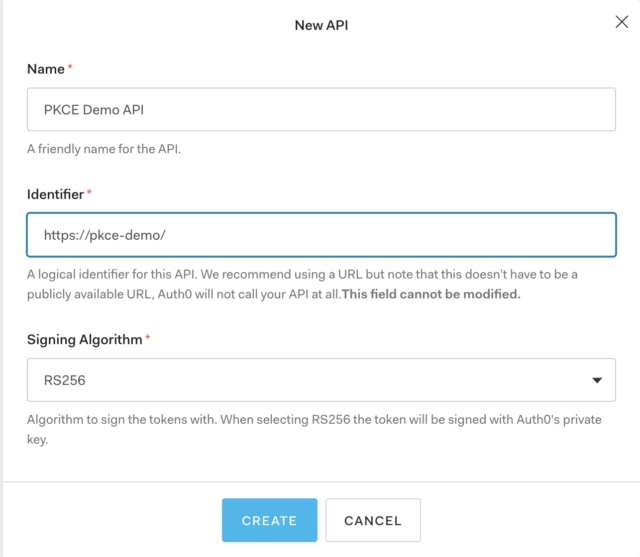Click the Name input field

pyautogui.click(x=321, y=109)
